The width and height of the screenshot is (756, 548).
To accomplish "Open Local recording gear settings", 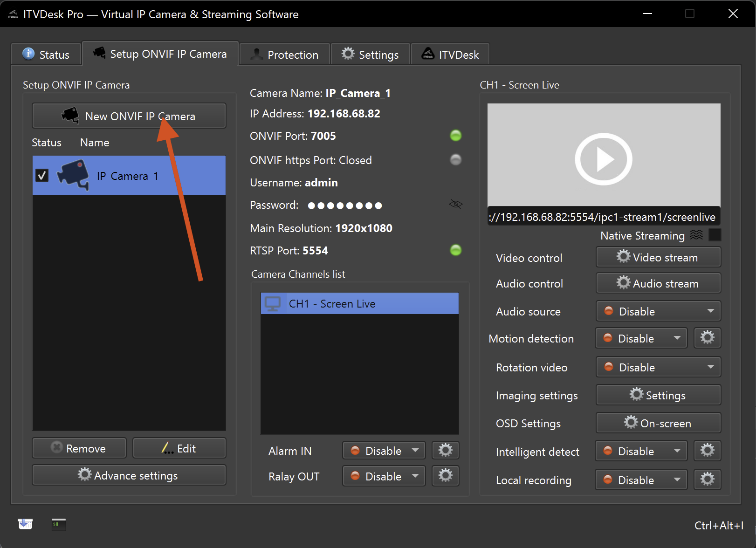I will coord(707,479).
